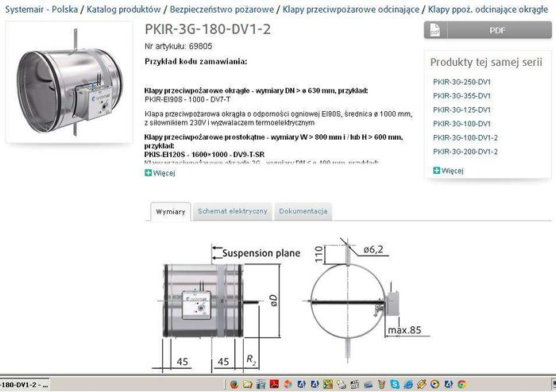Click the 'max.85' dimension label
Viewport: 556px width, 392px height.
(404, 330)
